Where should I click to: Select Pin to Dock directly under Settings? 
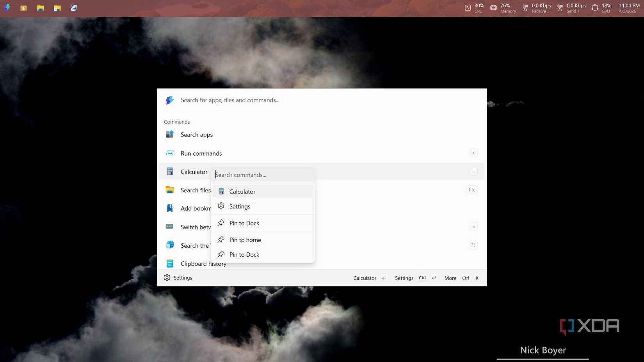(x=263, y=223)
